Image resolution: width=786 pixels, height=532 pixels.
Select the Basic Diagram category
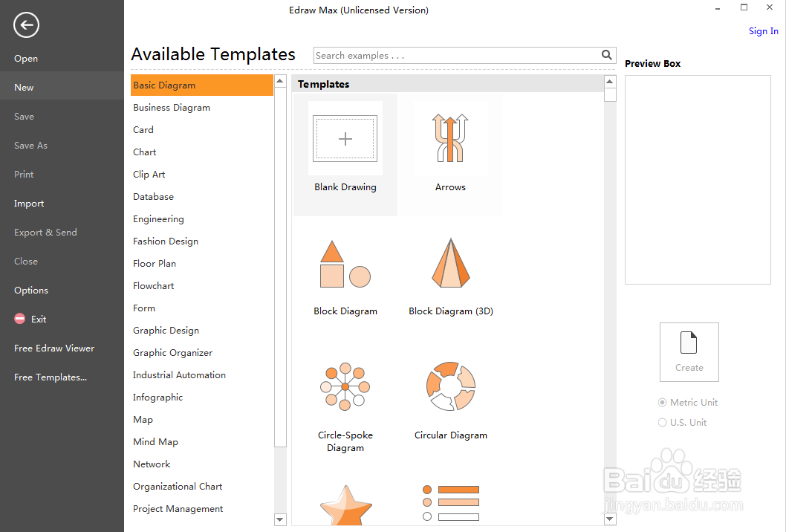tap(201, 85)
